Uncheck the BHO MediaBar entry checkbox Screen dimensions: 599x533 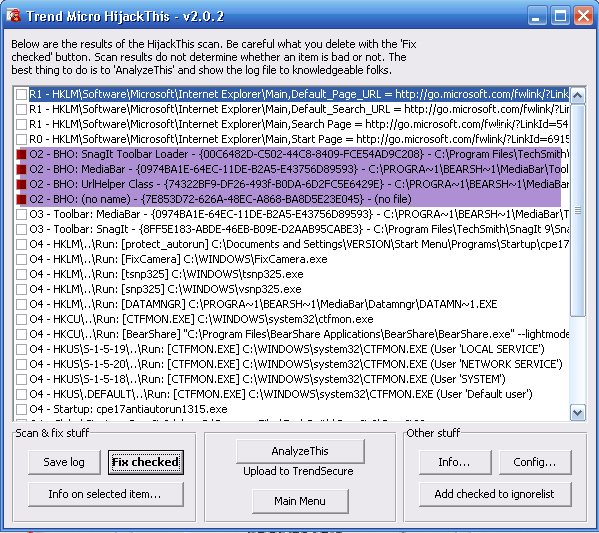tap(22, 169)
